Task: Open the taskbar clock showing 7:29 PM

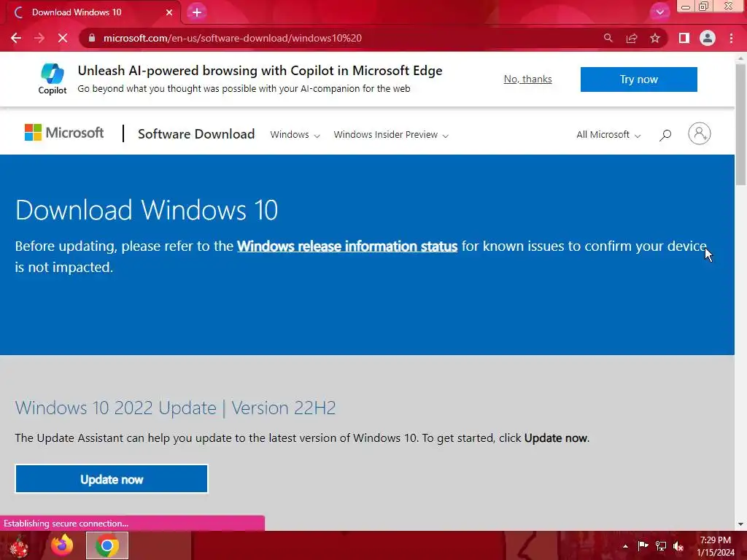Action: click(715, 546)
